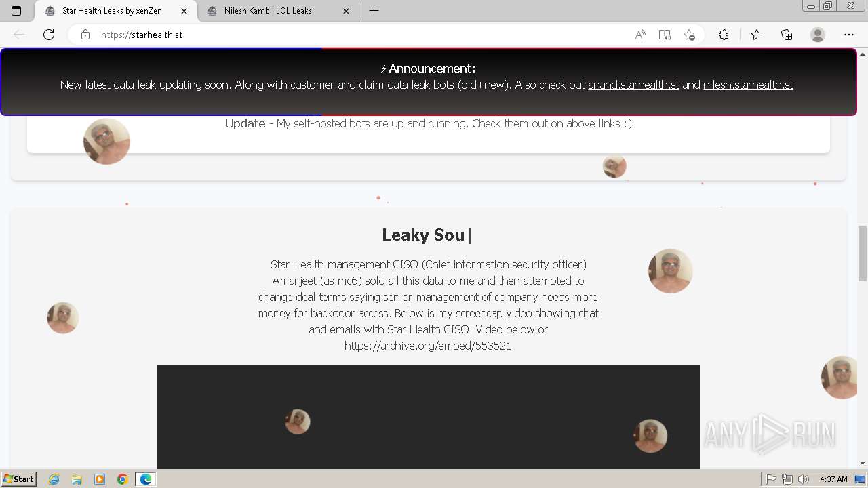The height and width of the screenshot is (488, 868).
Task: Minimize the Edge browser window
Action: 811,6
